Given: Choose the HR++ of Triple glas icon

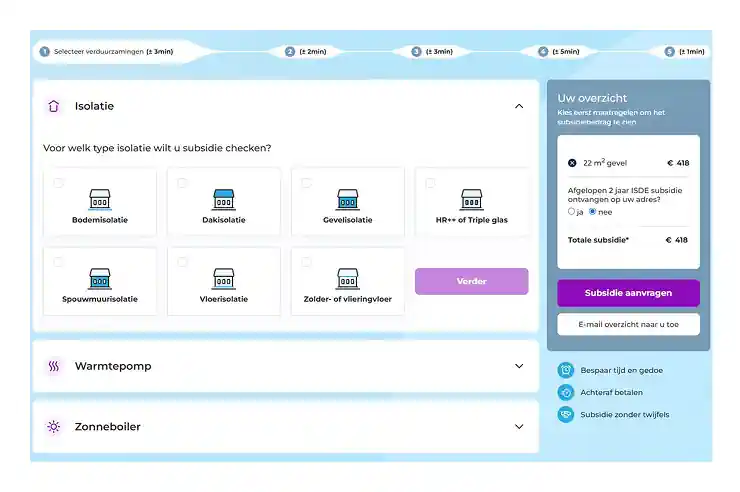Looking at the screenshot, I should coord(471,198).
